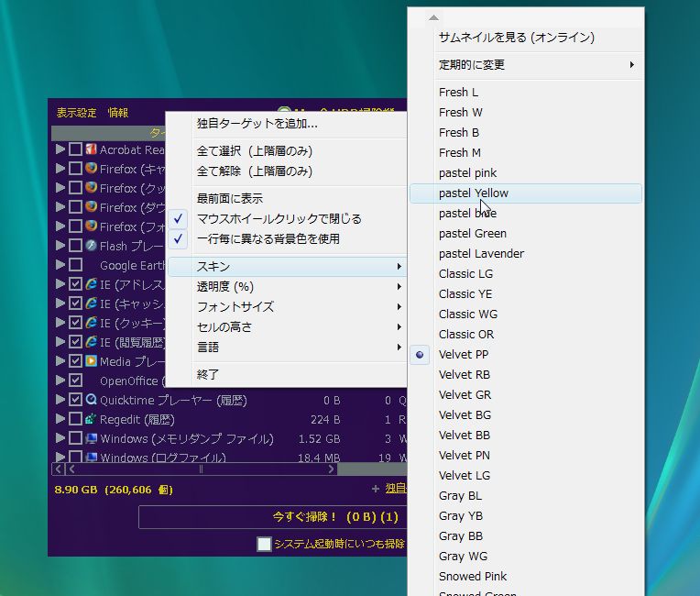Click the total size text 8.90 GB

point(76,490)
